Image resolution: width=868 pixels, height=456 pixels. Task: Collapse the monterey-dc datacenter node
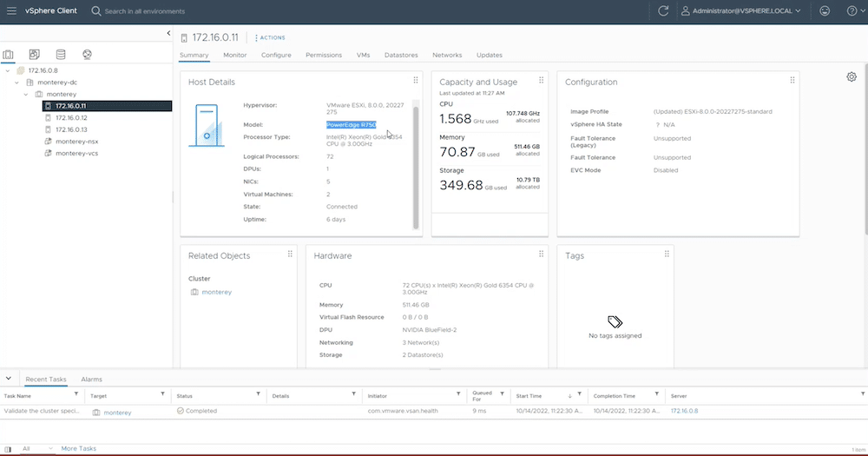[16, 83]
